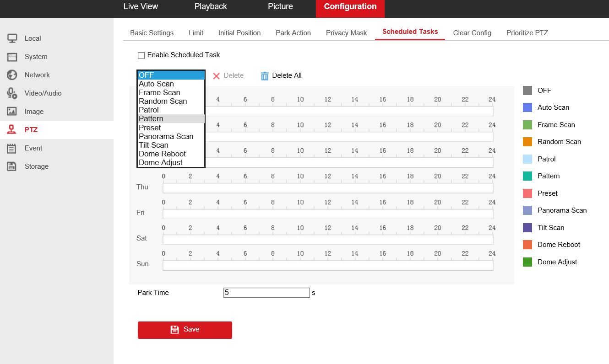Open the Playback tab
609x364 pixels.
pos(211,7)
